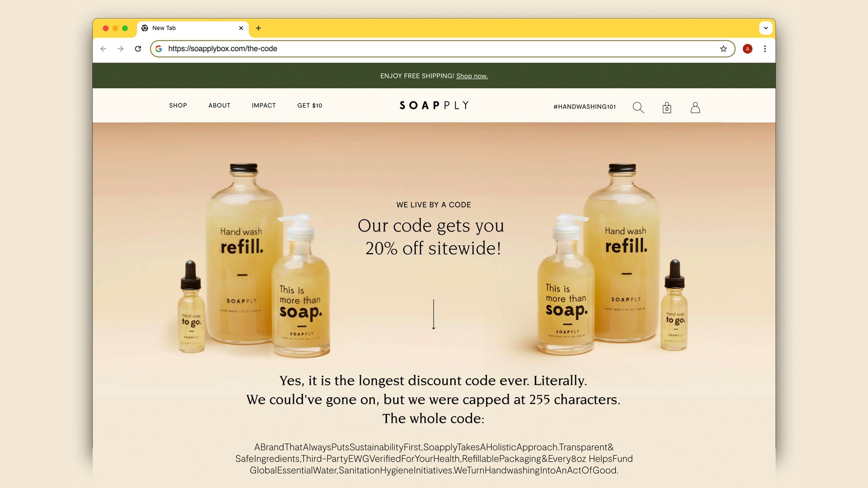Go to the IMPACT page
This screenshot has width=868, height=488.
264,105
